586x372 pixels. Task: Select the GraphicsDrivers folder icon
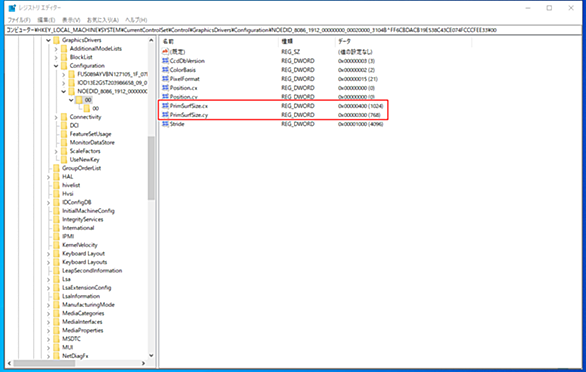coord(56,40)
